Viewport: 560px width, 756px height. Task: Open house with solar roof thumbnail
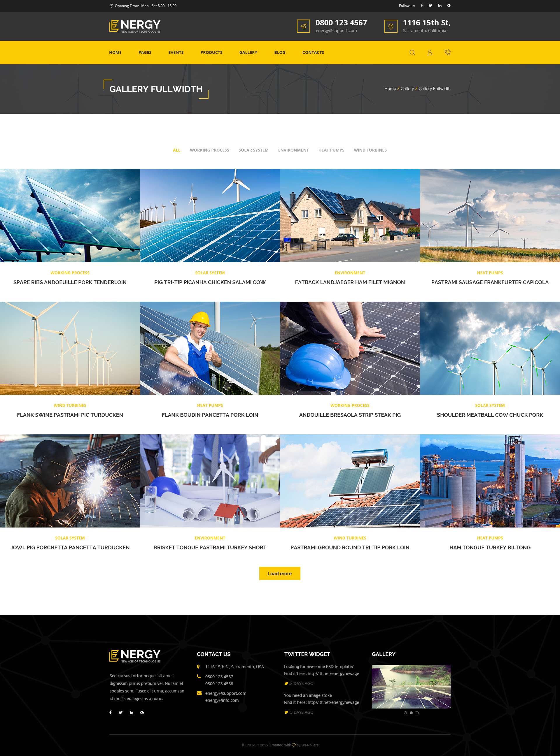pos(350,215)
